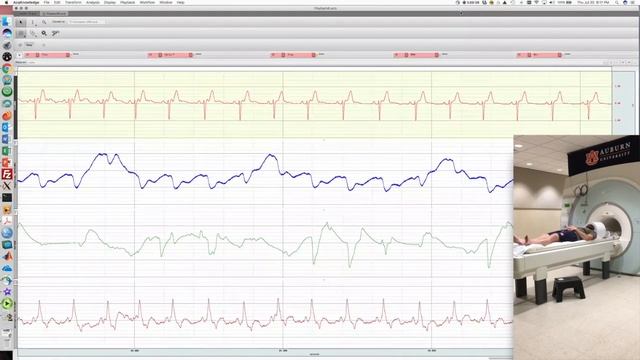Open Microsoft Outlook from the Dock
This screenshot has height=360, width=640.
pyautogui.click(x=7, y=127)
